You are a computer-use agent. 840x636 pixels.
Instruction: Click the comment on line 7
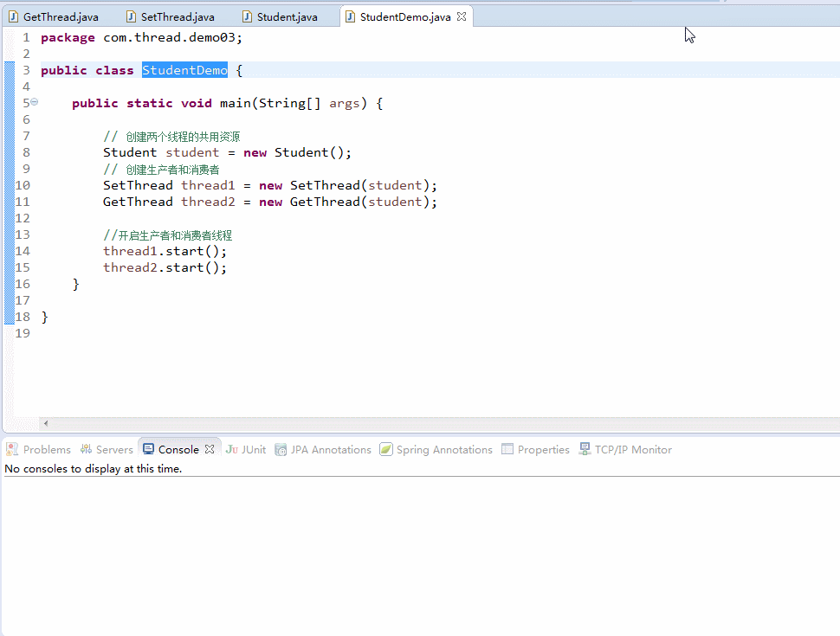[171, 137]
